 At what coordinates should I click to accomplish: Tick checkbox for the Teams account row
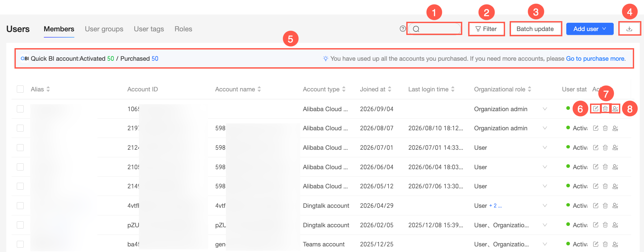tap(20, 244)
